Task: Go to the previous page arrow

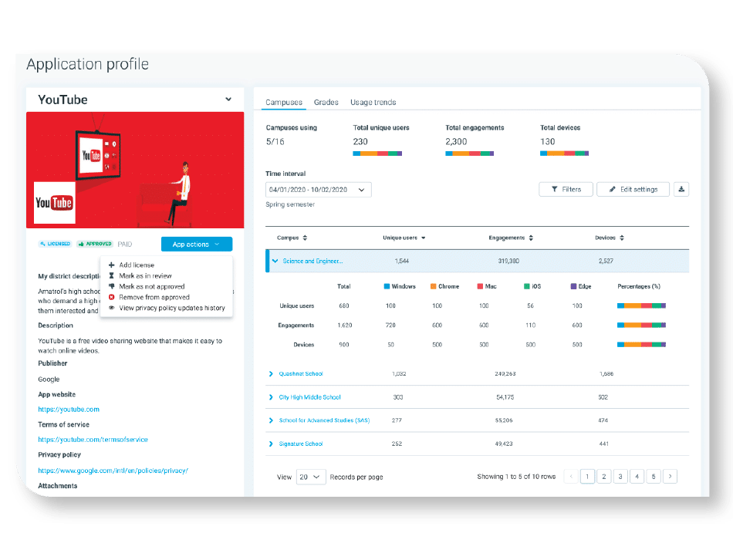Action: (x=571, y=477)
